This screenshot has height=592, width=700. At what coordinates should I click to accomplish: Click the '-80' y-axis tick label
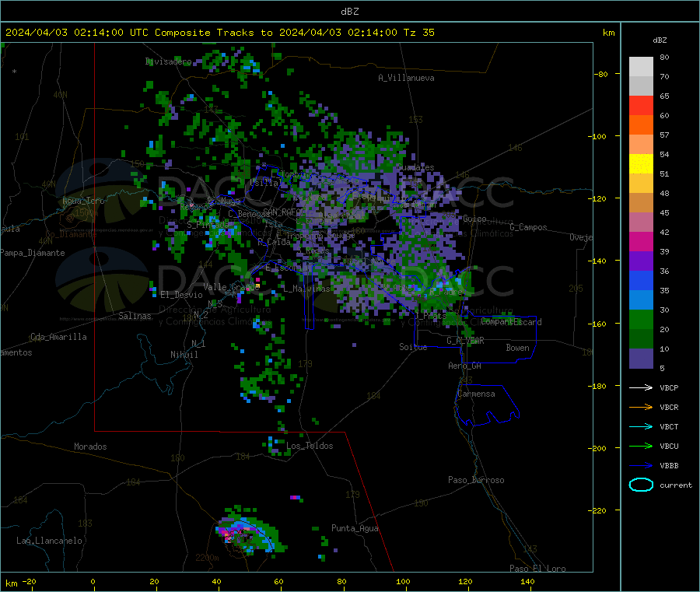click(x=600, y=74)
